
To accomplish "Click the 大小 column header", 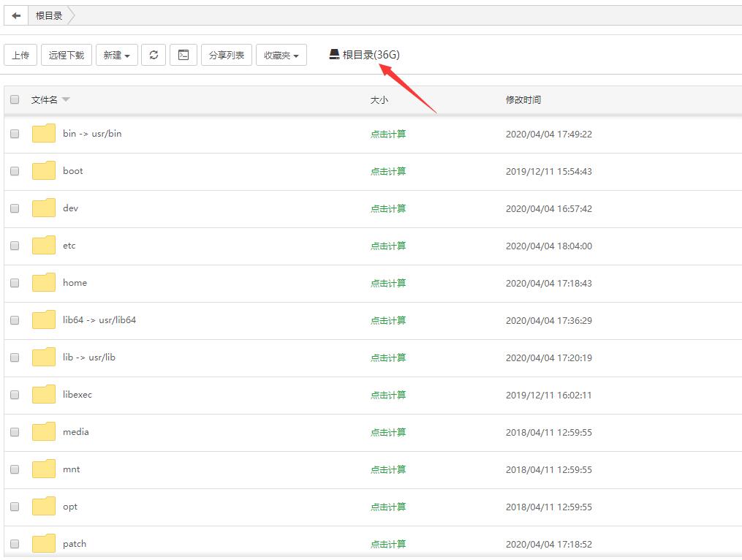I will 379,100.
